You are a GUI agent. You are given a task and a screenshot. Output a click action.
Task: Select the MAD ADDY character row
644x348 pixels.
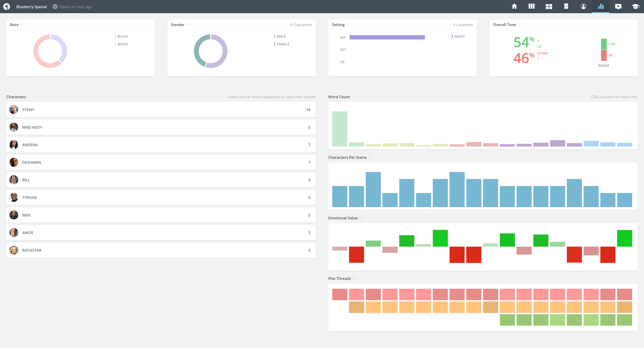click(x=161, y=127)
